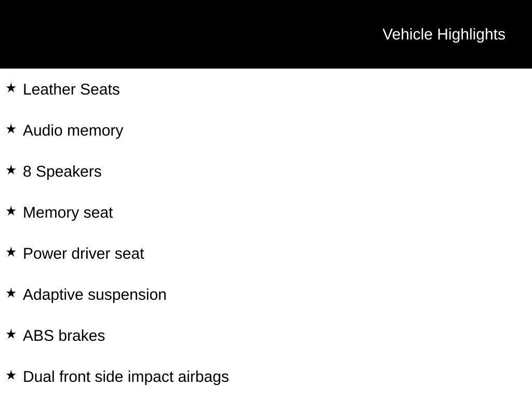Click the star icon beside Leather Seats

(11, 88)
